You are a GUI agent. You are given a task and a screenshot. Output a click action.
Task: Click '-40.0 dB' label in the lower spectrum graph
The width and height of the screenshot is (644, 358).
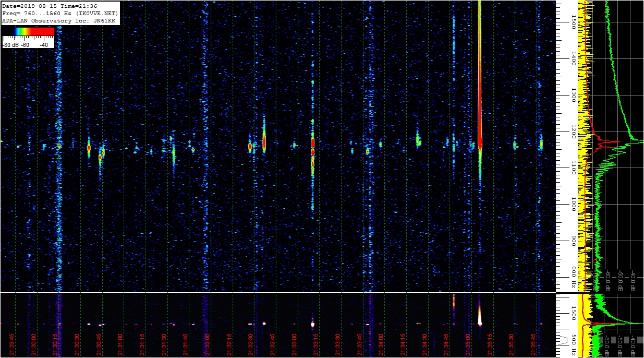pos(633,347)
